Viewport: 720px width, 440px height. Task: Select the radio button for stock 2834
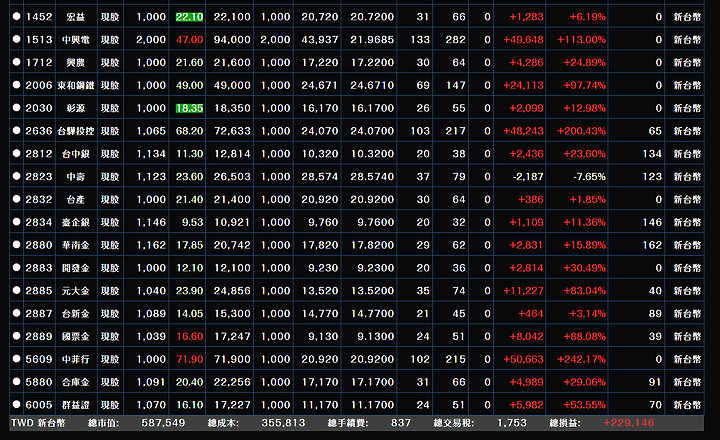[x=17, y=222]
